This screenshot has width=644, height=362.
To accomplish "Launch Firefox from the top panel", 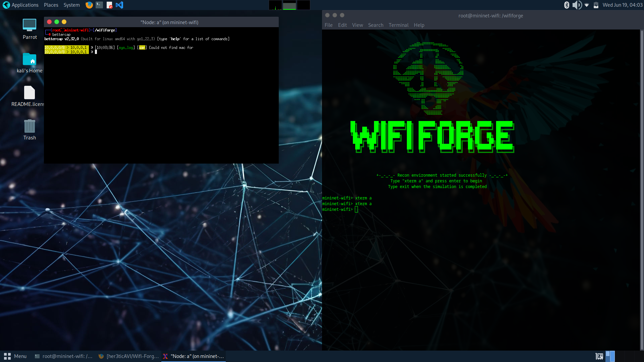I will (x=89, y=5).
